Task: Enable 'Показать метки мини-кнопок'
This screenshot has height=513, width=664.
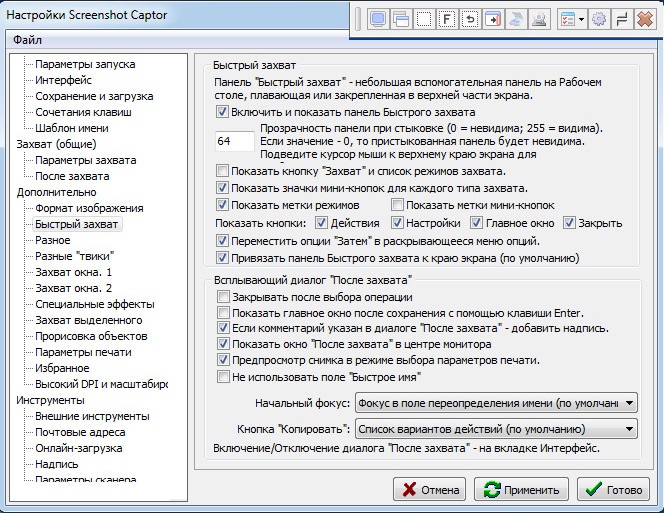Action: coord(397,205)
